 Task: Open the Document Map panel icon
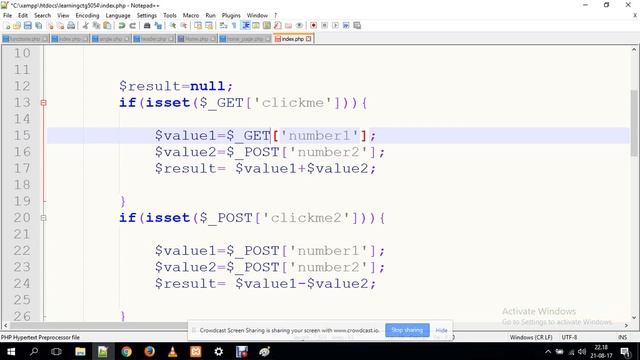click(x=267, y=25)
